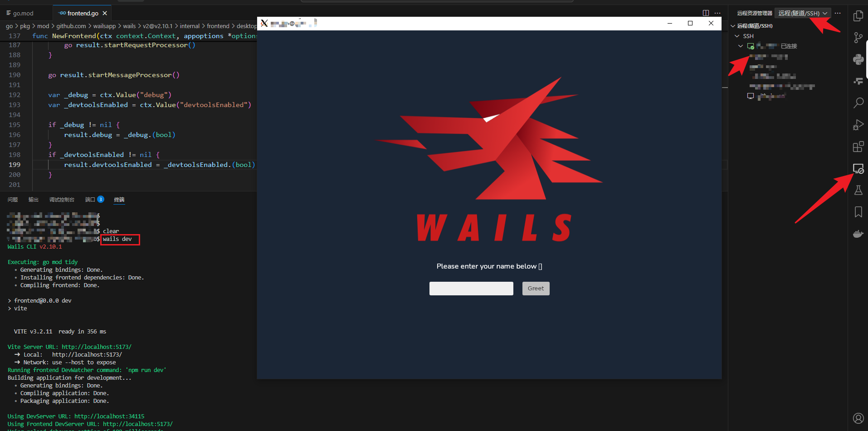The height and width of the screenshot is (431, 868).
Task: Click the 远程资源管理器 panel title
Action: [755, 13]
